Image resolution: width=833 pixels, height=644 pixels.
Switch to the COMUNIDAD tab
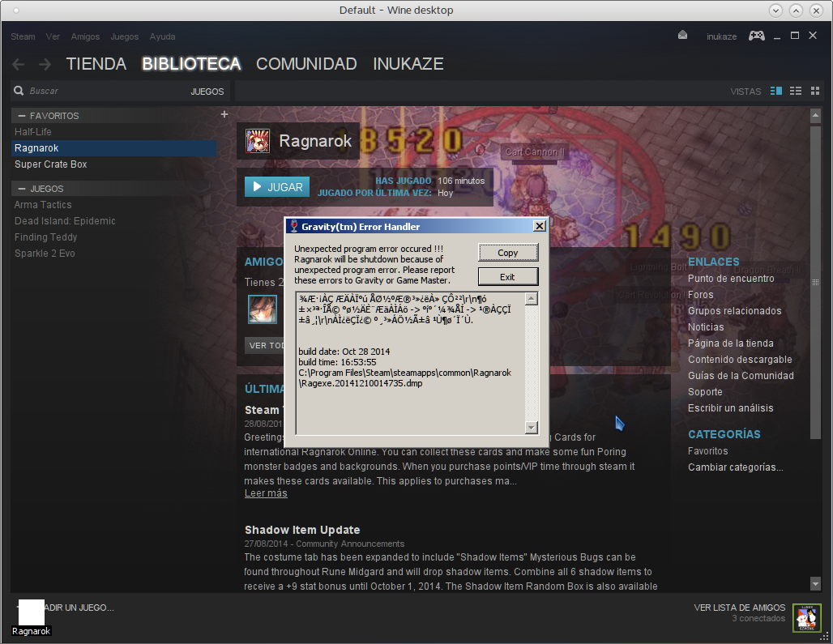coord(306,64)
